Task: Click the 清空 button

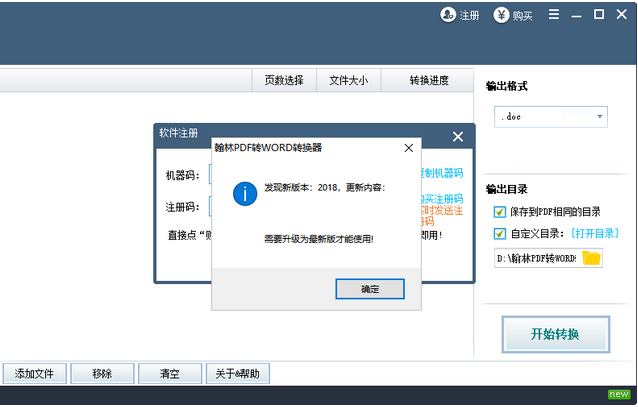Action: coord(170,374)
